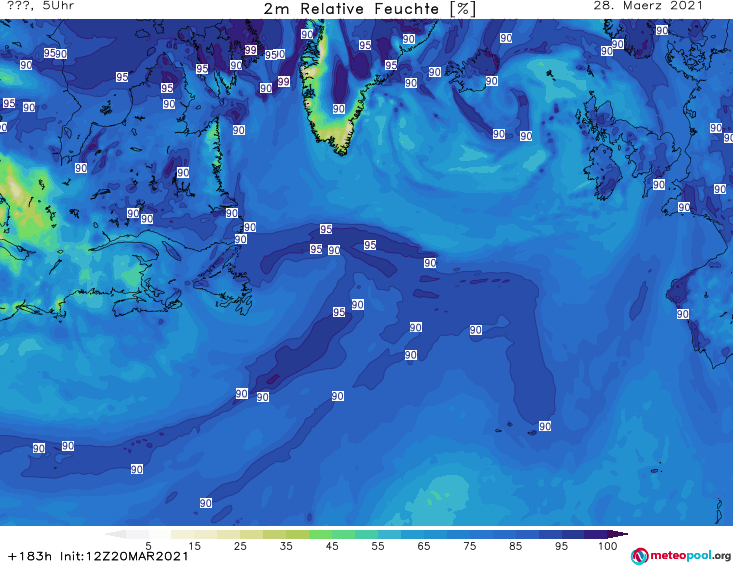Click the '65' color scale label
The width and height of the screenshot is (733, 566).
point(424,546)
